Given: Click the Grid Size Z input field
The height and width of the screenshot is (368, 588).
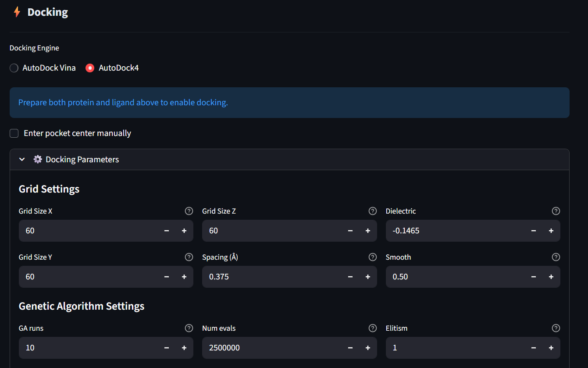Looking at the screenshot, I should coord(272,231).
